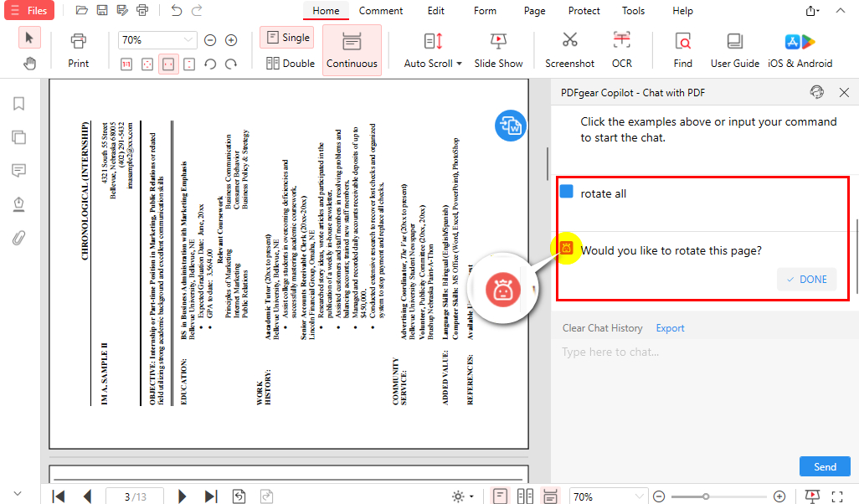The width and height of the screenshot is (859, 504).
Task: Switch to the Comment tab
Action: point(381,11)
